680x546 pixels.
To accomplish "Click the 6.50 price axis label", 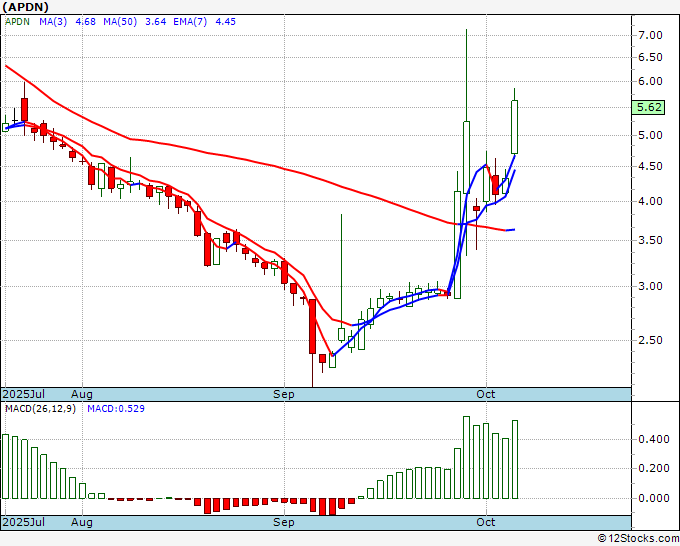I will point(650,57).
